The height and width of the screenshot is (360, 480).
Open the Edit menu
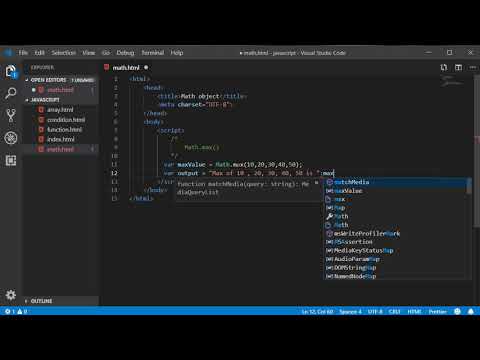pyautogui.click(x=39, y=53)
